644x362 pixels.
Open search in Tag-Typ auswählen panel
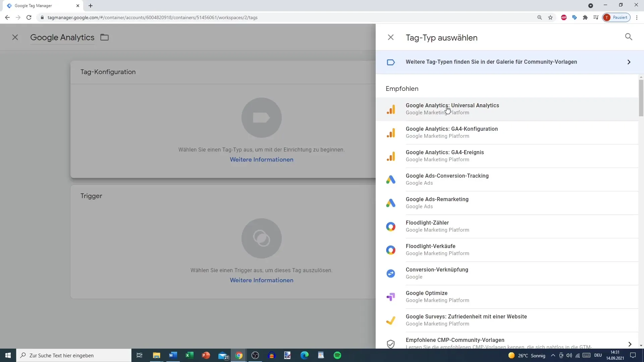pos(629,37)
